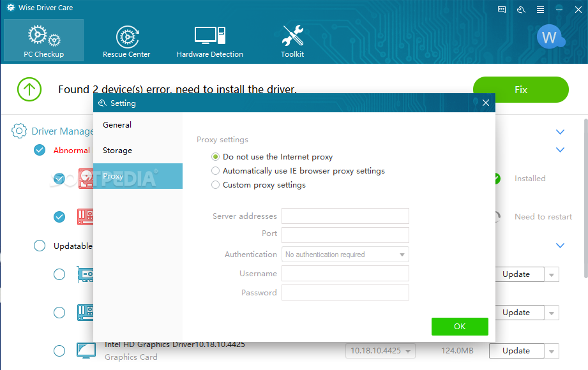Click the Intel graphics card monitor icon
This screenshot has width=588, height=370.
coord(86,350)
